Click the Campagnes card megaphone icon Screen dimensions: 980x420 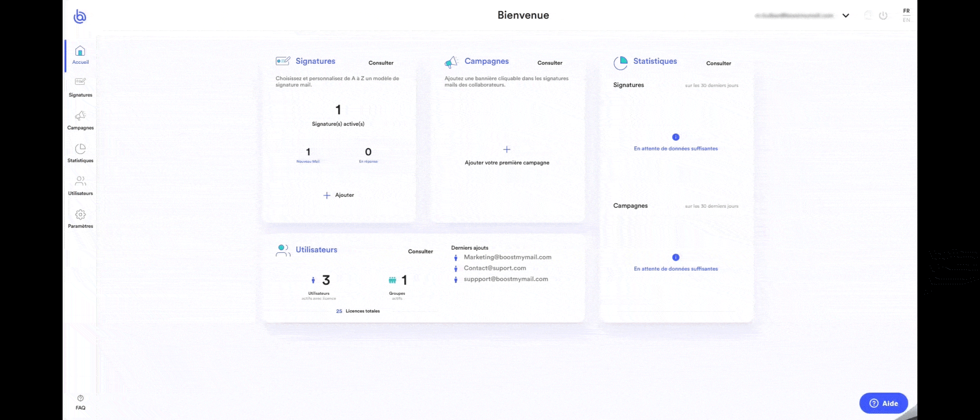tap(451, 62)
